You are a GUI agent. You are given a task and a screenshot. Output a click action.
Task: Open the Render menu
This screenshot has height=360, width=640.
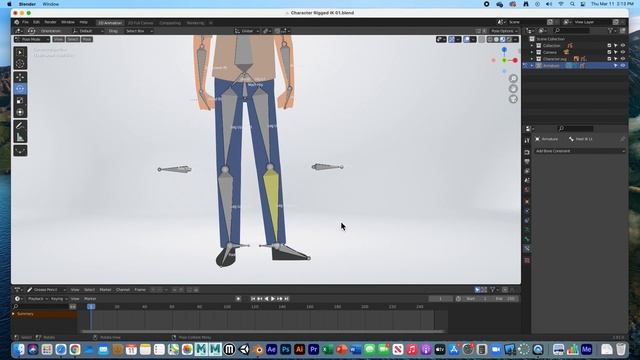pyautogui.click(x=50, y=22)
